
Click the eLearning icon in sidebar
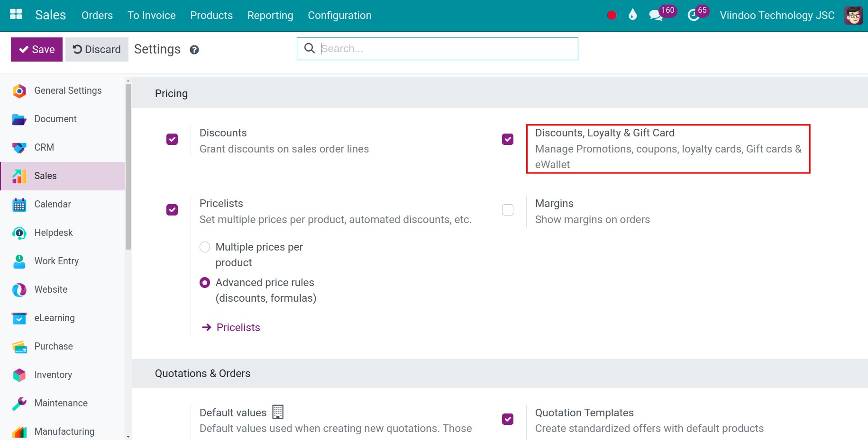tap(19, 318)
